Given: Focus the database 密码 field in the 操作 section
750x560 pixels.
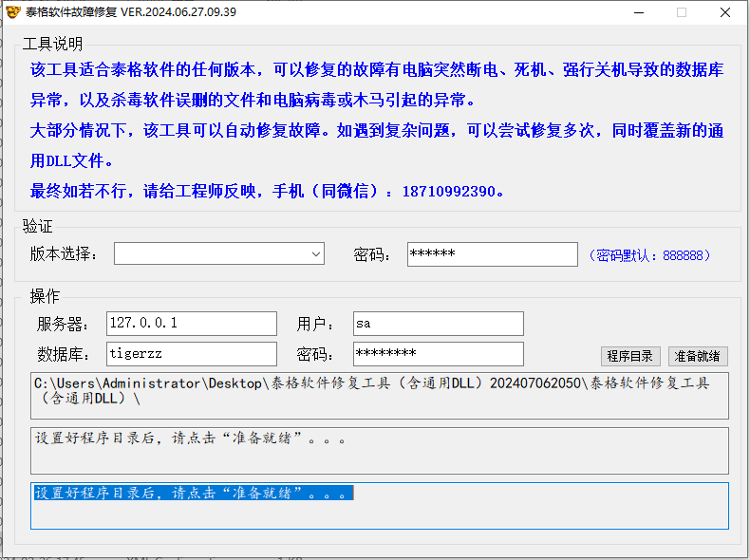Looking at the screenshot, I should pos(438,354).
